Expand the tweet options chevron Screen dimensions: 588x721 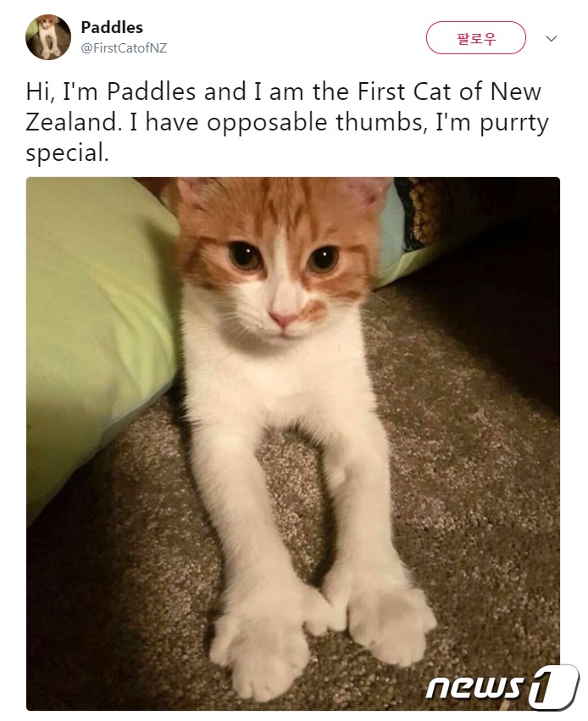coord(552,38)
